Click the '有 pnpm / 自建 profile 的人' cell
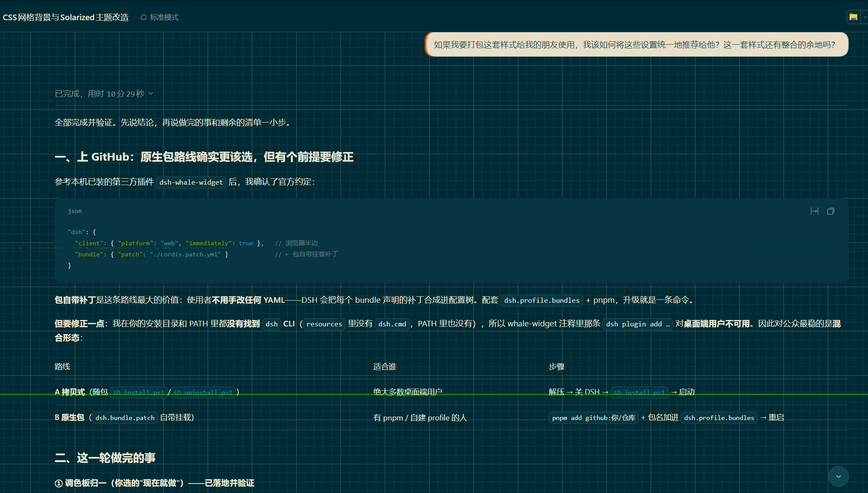The width and height of the screenshot is (868, 493). [420, 418]
